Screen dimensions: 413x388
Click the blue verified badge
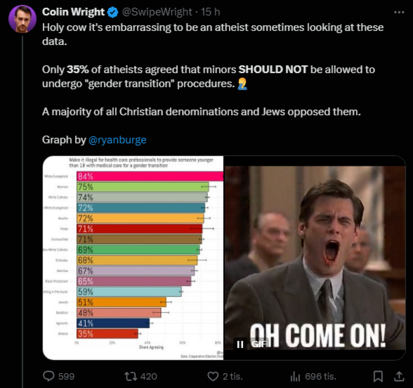click(x=113, y=12)
